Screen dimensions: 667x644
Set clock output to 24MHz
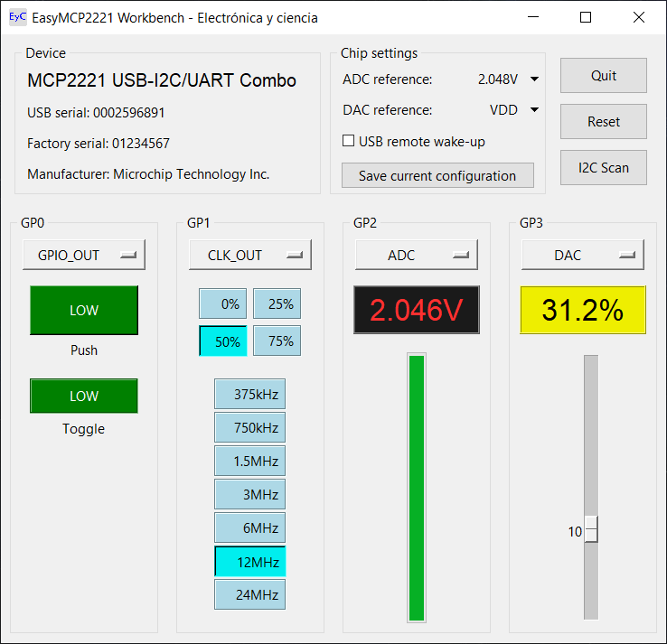pos(249,594)
